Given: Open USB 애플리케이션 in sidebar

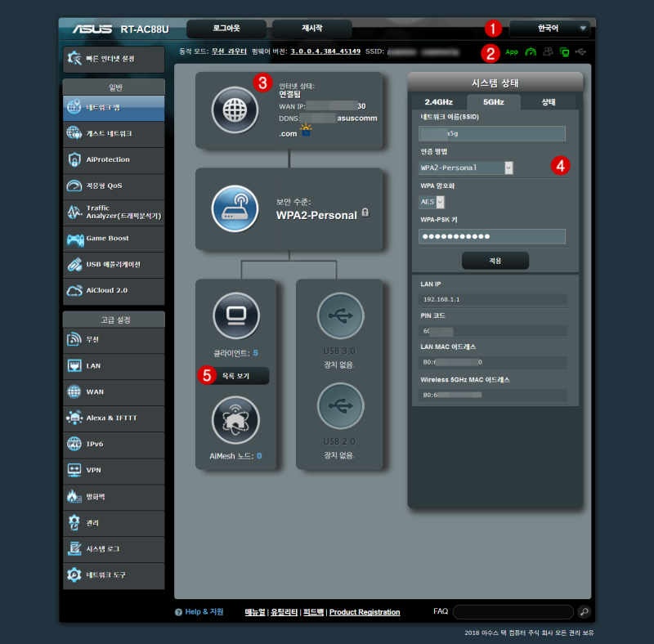Looking at the screenshot, I should [114, 265].
